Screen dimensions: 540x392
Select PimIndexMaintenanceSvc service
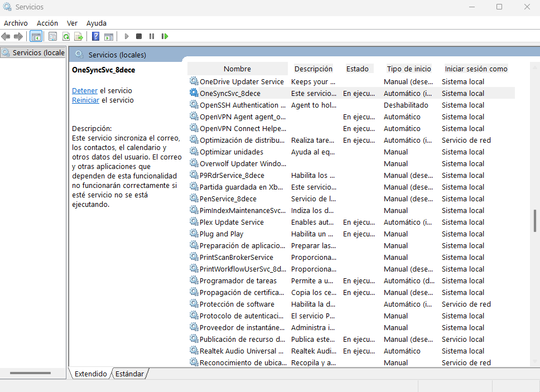pyautogui.click(x=351, y=210)
